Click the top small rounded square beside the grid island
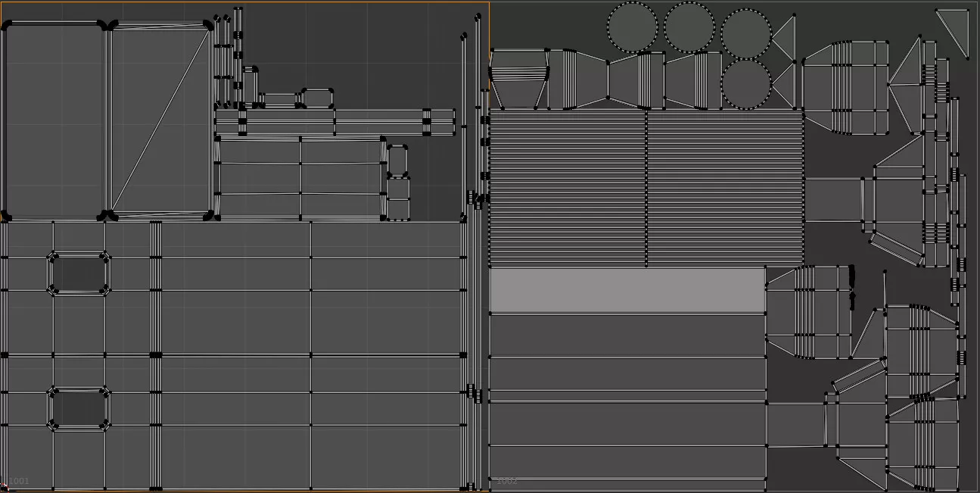The image size is (980, 493). (x=397, y=160)
